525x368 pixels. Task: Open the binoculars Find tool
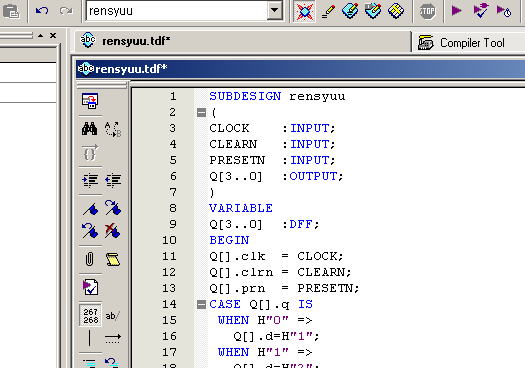(x=89, y=129)
